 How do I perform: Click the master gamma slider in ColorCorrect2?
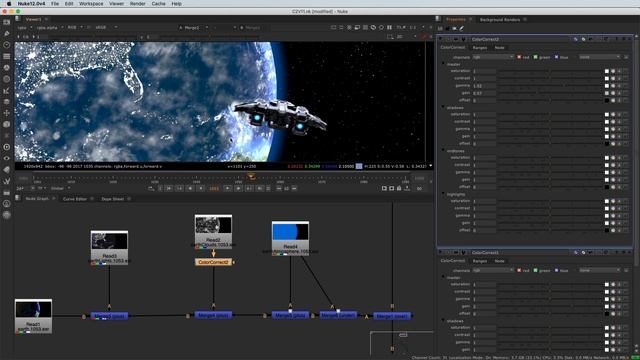point(550,86)
